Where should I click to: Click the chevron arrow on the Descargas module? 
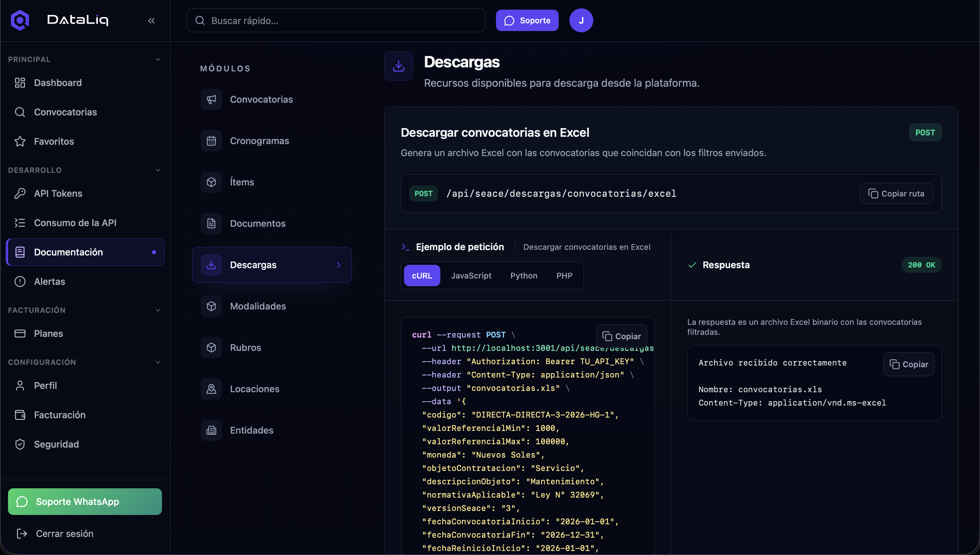pos(338,265)
